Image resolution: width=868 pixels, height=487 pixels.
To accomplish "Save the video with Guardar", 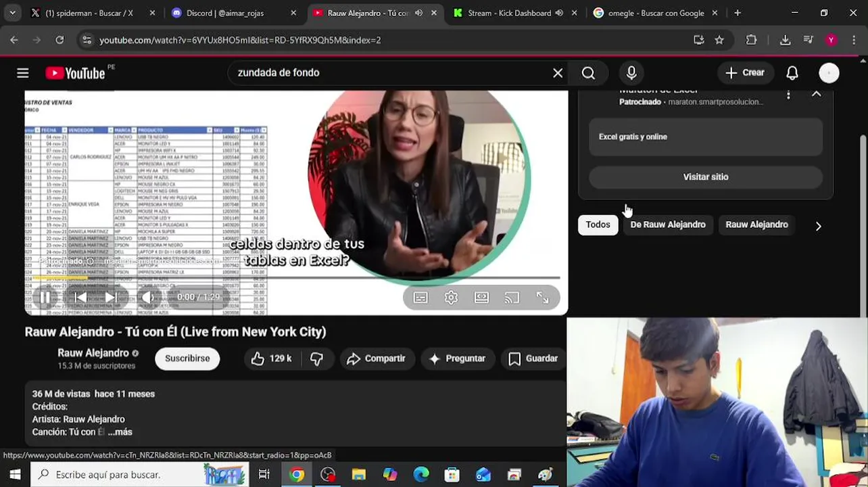I will (533, 358).
